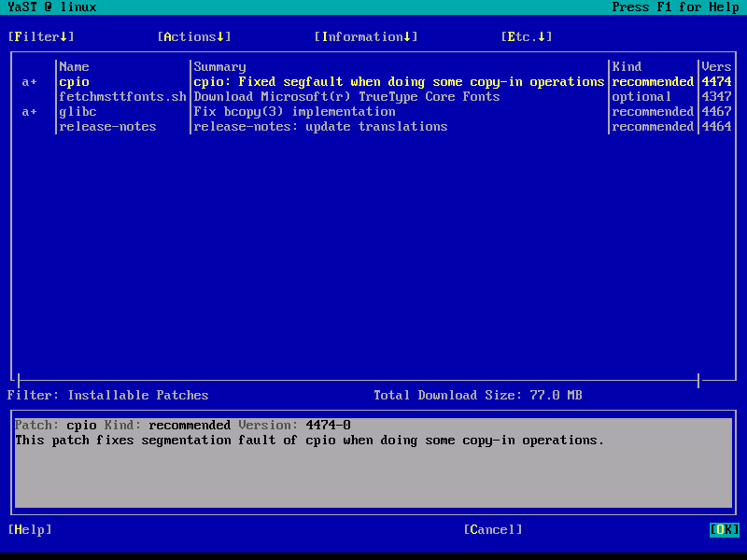Click the Cancel button
The height and width of the screenshot is (560, 747).
pos(493,529)
